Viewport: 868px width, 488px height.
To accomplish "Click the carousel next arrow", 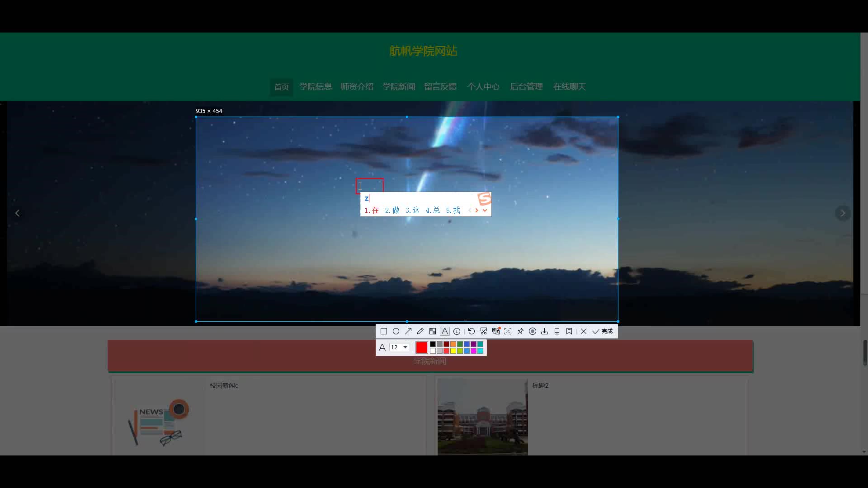I will tap(843, 213).
